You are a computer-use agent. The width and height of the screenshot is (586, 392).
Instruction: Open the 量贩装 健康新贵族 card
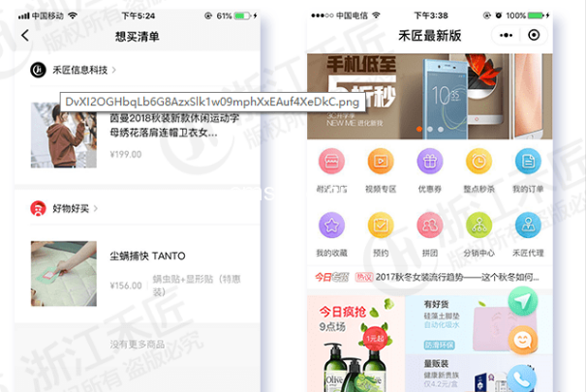point(478,374)
